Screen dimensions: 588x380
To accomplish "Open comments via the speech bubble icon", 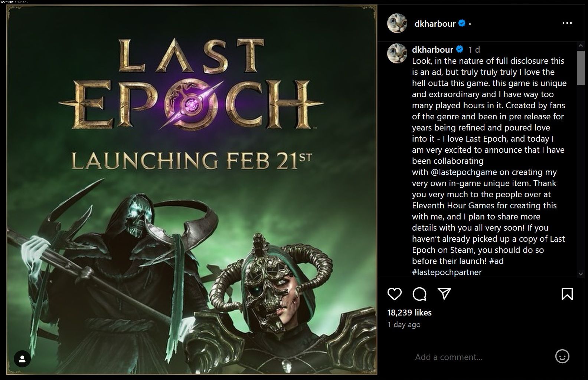I will pyautogui.click(x=419, y=294).
